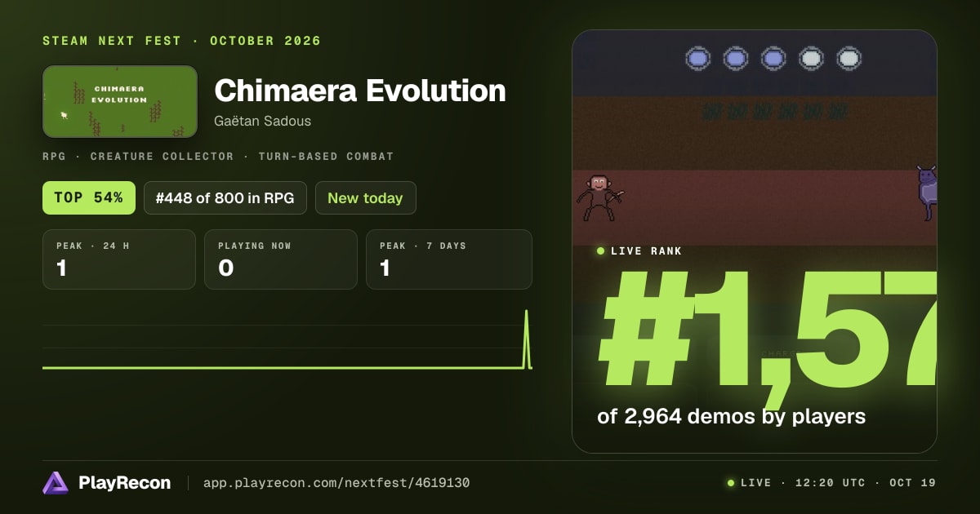Screen dimensions: 980x514
Task: Click the last white orb in screenshot
Action: [x=849, y=58]
